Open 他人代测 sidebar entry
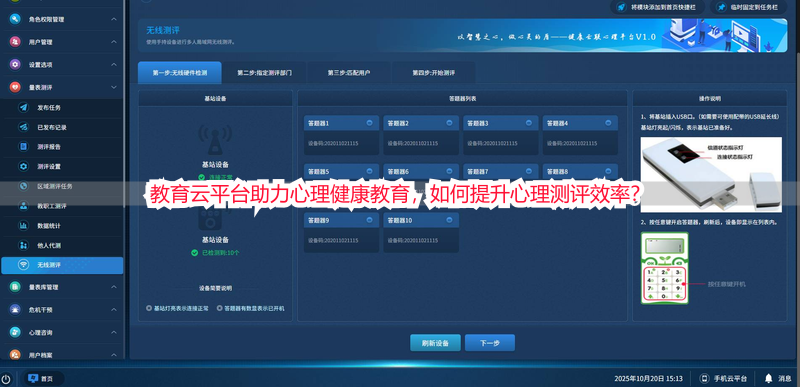The height and width of the screenshot is (387, 800). (x=62, y=245)
